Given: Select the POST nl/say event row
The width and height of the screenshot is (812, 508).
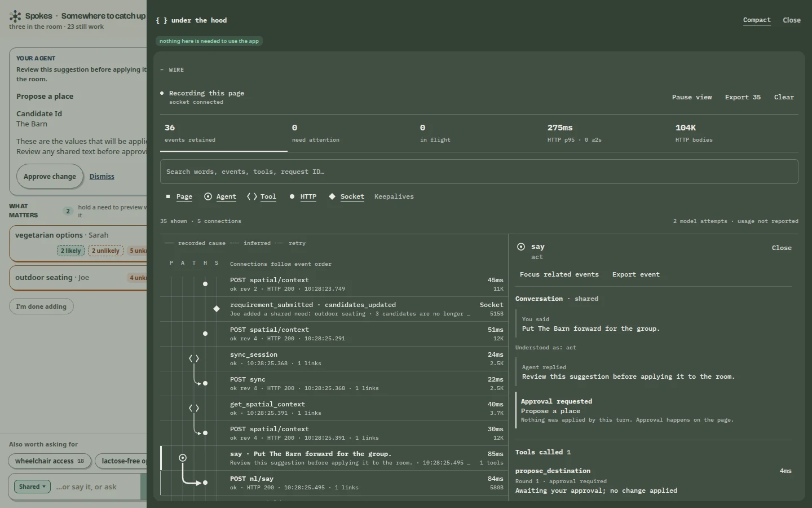Looking at the screenshot, I should pos(334,483).
